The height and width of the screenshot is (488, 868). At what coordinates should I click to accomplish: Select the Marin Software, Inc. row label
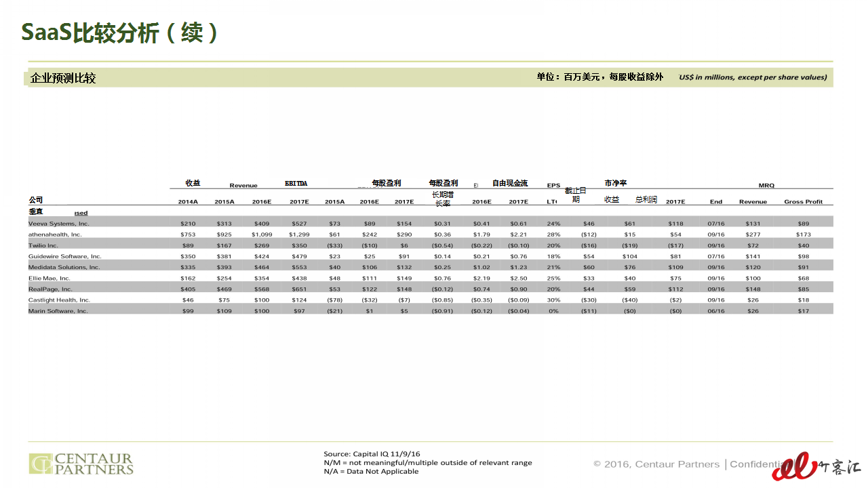tap(58, 310)
